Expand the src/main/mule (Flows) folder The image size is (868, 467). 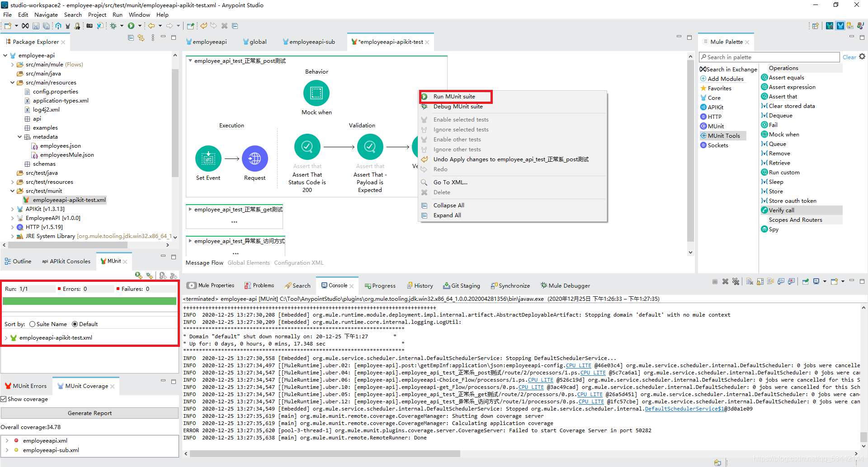click(x=12, y=65)
